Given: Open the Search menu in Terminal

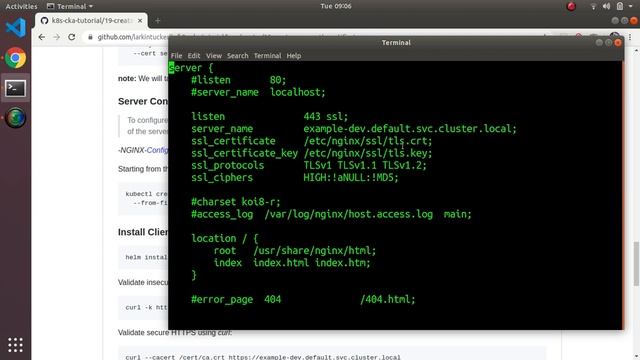Looking at the screenshot, I should 238,56.
